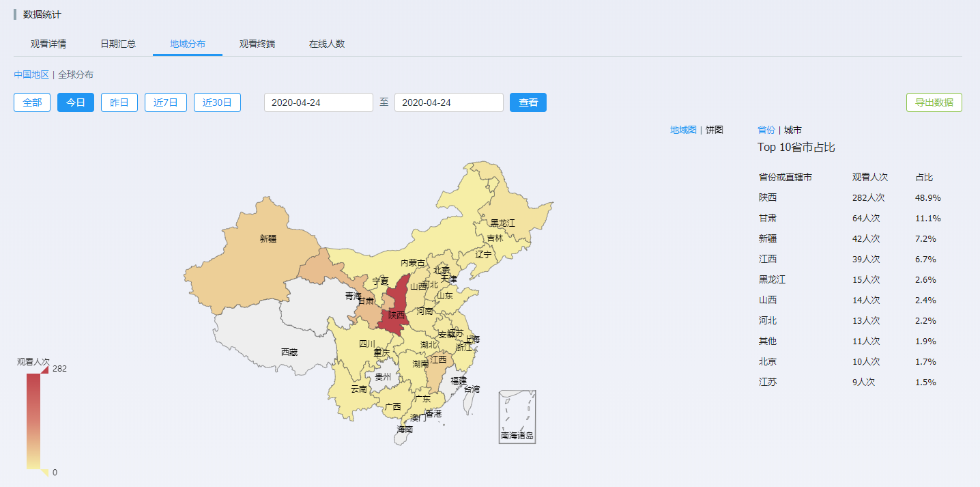
Task: Choose the 近7日 range
Action: point(166,102)
